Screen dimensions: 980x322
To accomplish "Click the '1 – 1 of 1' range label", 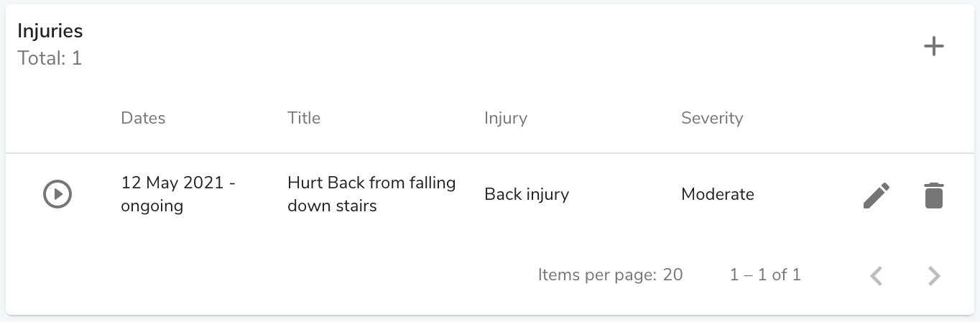I will pos(765,275).
